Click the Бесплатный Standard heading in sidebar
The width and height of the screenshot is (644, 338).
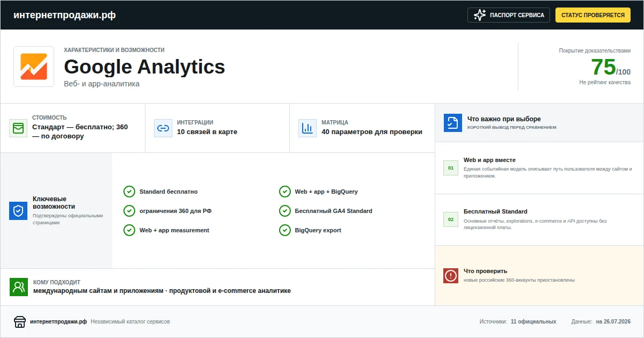tap(495, 211)
